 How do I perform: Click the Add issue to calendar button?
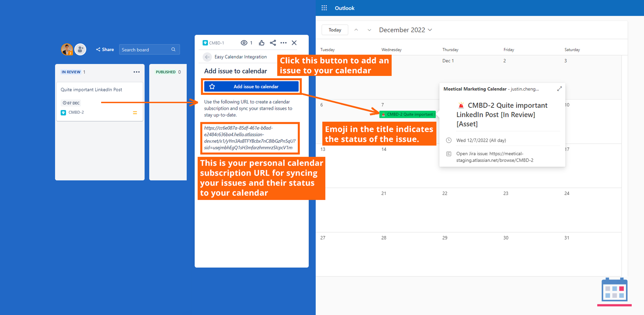click(251, 86)
